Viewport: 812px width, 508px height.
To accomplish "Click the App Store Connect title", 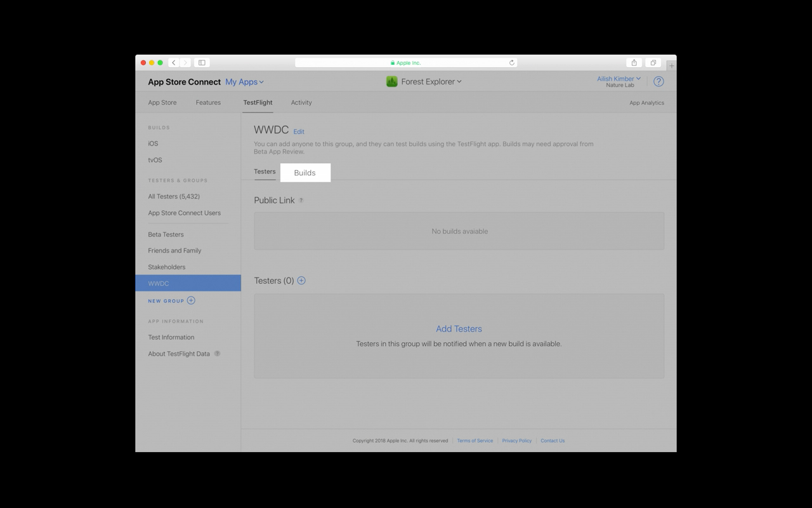I will (x=184, y=82).
